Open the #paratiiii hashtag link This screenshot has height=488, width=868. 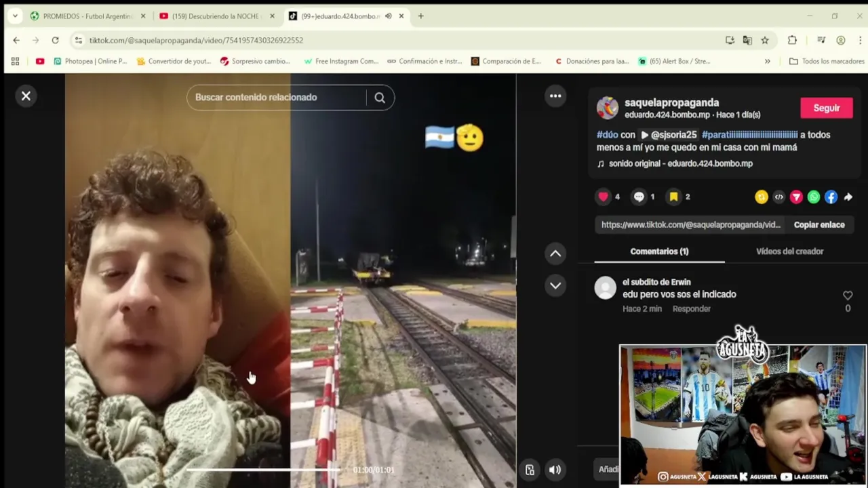(x=749, y=135)
